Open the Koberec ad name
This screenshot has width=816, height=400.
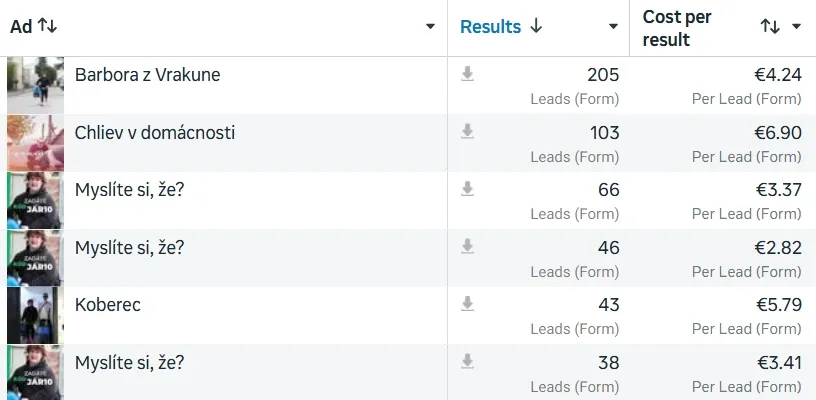click(x=108, y=305)
